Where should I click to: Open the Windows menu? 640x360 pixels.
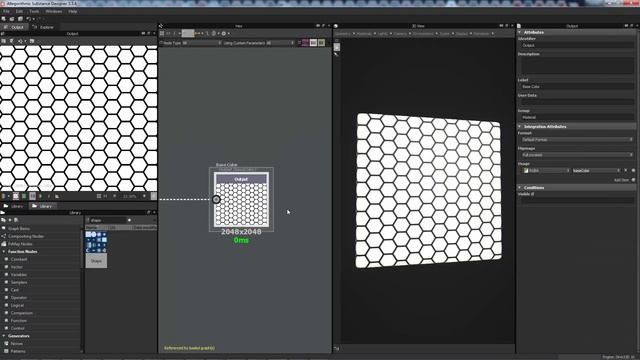pos(54,11)
